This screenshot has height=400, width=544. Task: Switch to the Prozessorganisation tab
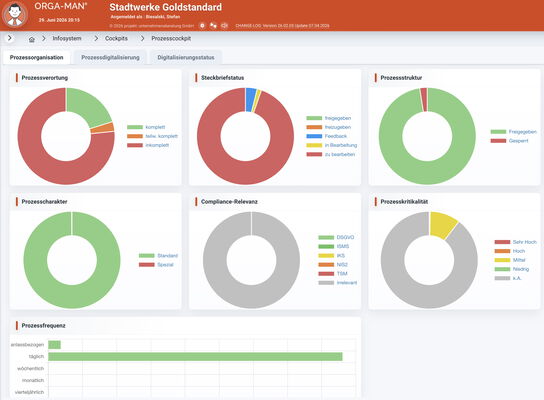point(36,58)
